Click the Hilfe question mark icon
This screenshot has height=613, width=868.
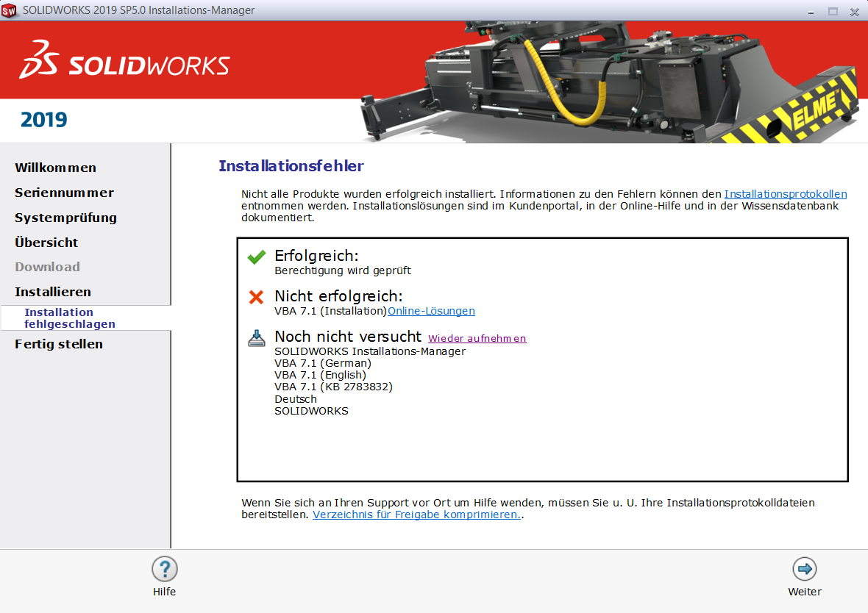[x=165, y=569]
